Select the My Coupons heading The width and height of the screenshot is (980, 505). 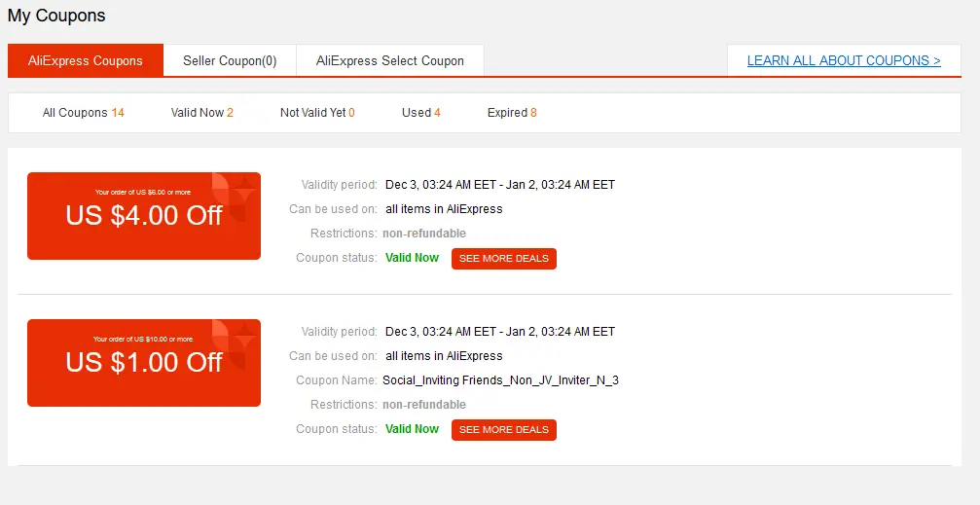pyautogui.click(x=56, y=16)
